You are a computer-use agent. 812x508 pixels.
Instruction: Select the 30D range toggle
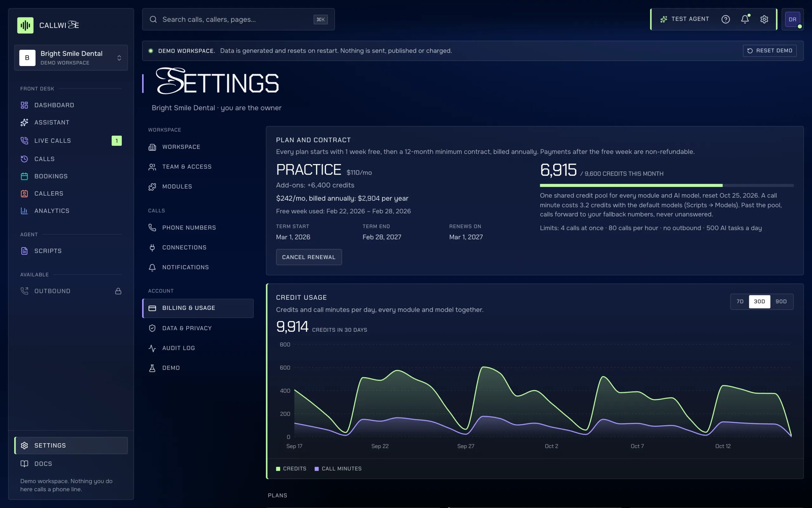click(x=759, y=302)
